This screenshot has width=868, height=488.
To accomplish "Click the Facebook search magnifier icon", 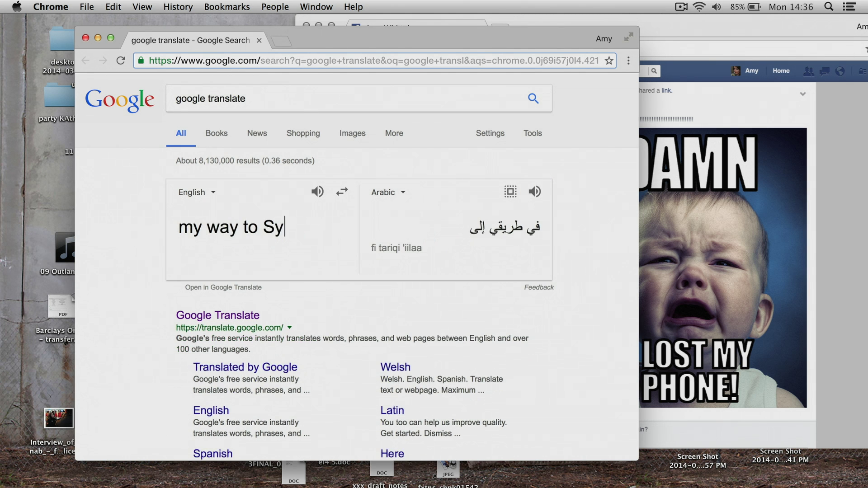I will (x=654, y=71).
